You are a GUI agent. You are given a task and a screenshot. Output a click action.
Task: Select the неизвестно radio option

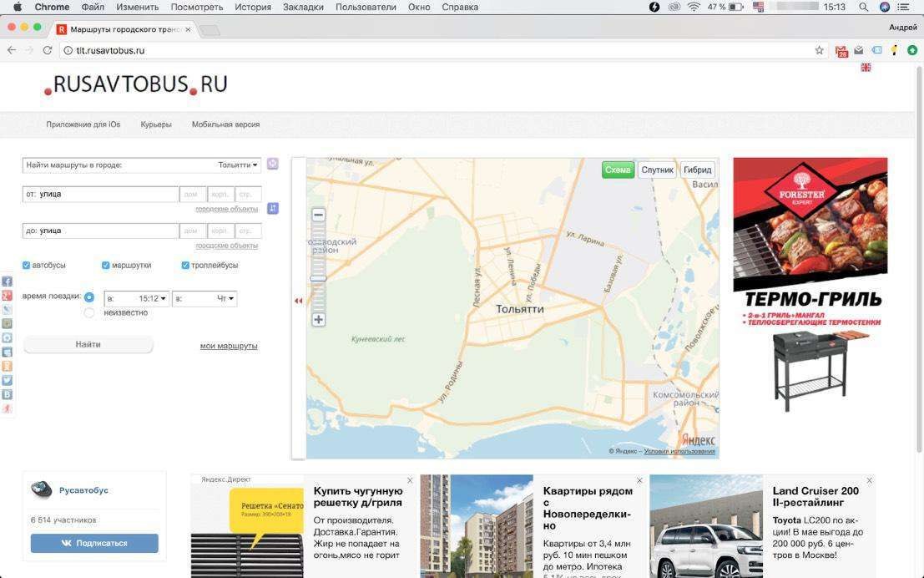89,312
